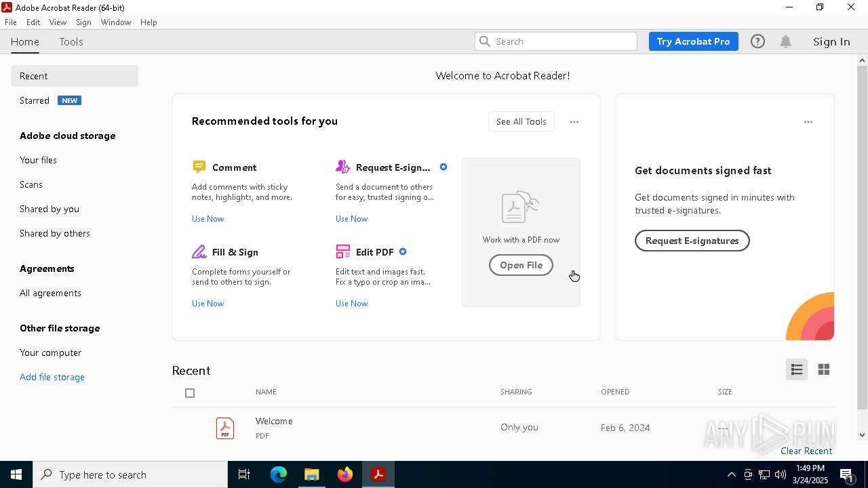Open the Recommended tools more options menu
Image resolution: width=868 pixels, height=488 pixels.
tap(574, 122)
